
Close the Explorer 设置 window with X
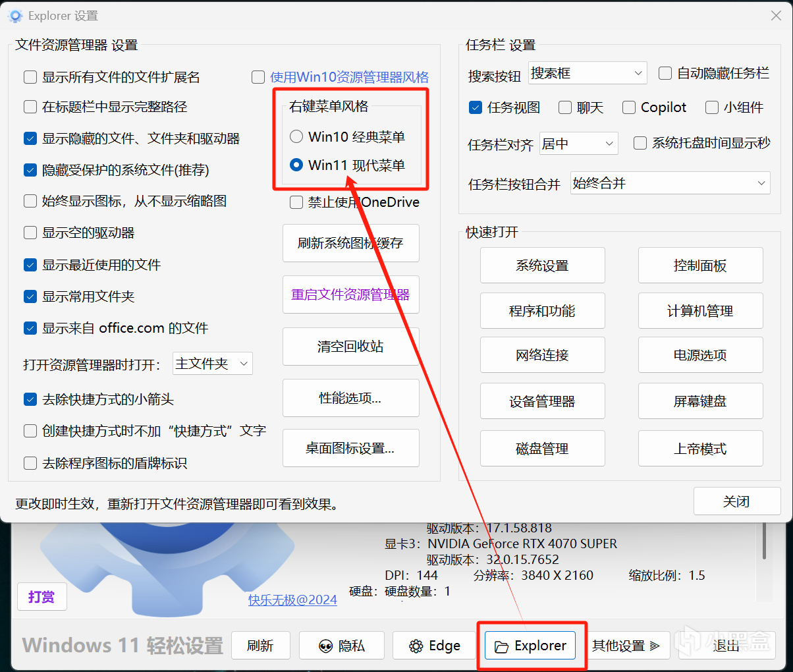pos(776,16)
